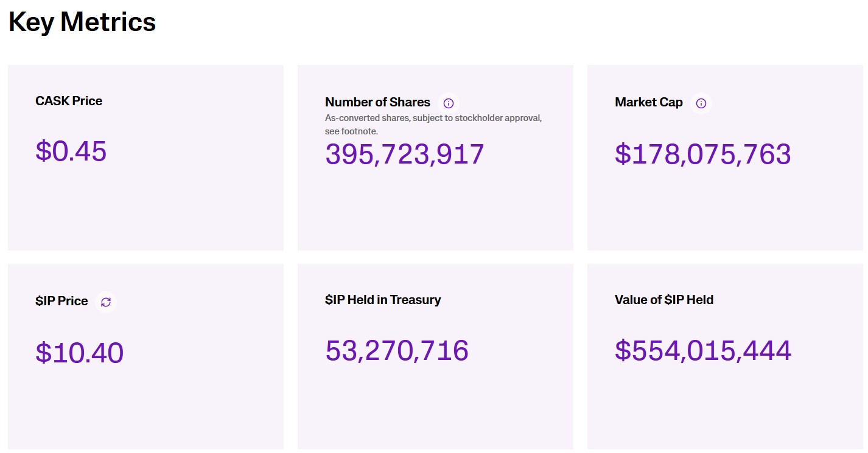Click the info icon beside Number of Shares

pos(449,103)
